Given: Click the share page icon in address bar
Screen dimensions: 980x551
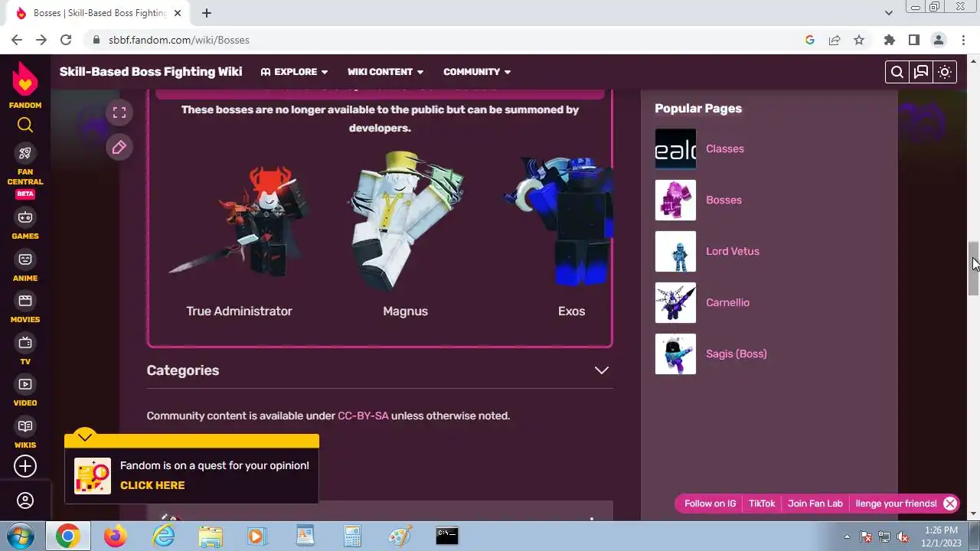Looking at the screenshot, I should point(835,40).
